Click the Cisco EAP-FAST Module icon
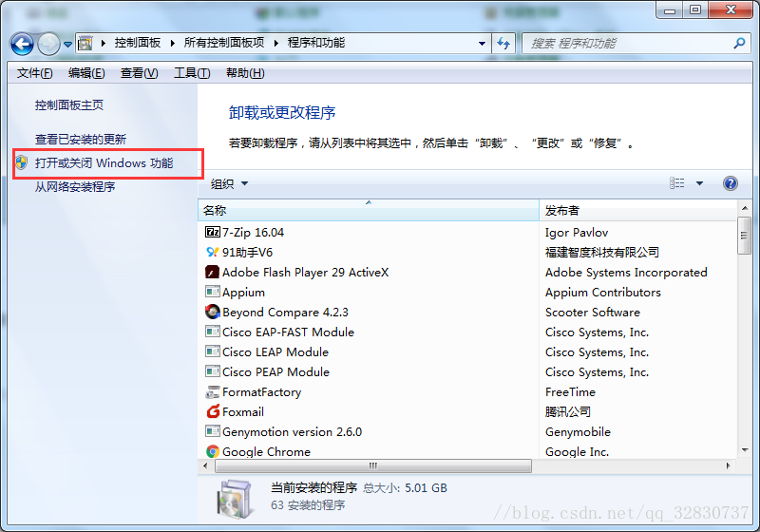The height and width of the screenshot is (532, 760). pyautogui.click(x=212, y=332)
